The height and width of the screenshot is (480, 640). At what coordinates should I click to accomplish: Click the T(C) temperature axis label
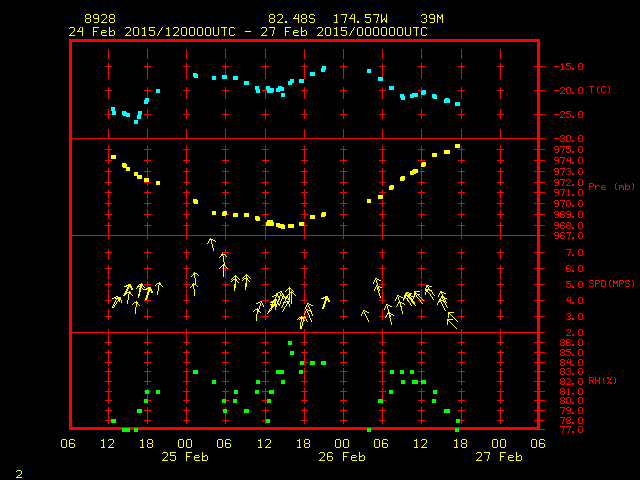(x=599, y=90)
